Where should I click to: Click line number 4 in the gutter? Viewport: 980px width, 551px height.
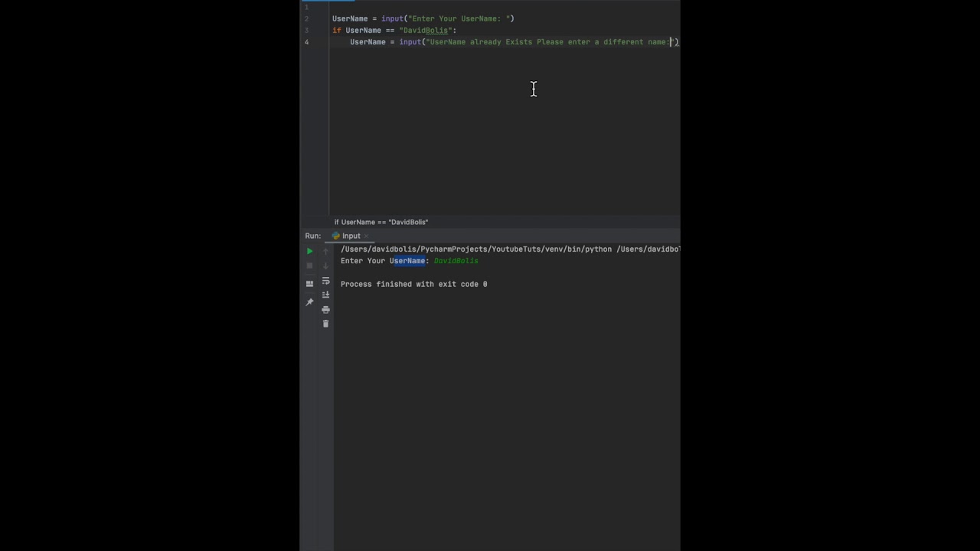click(306, 42)
